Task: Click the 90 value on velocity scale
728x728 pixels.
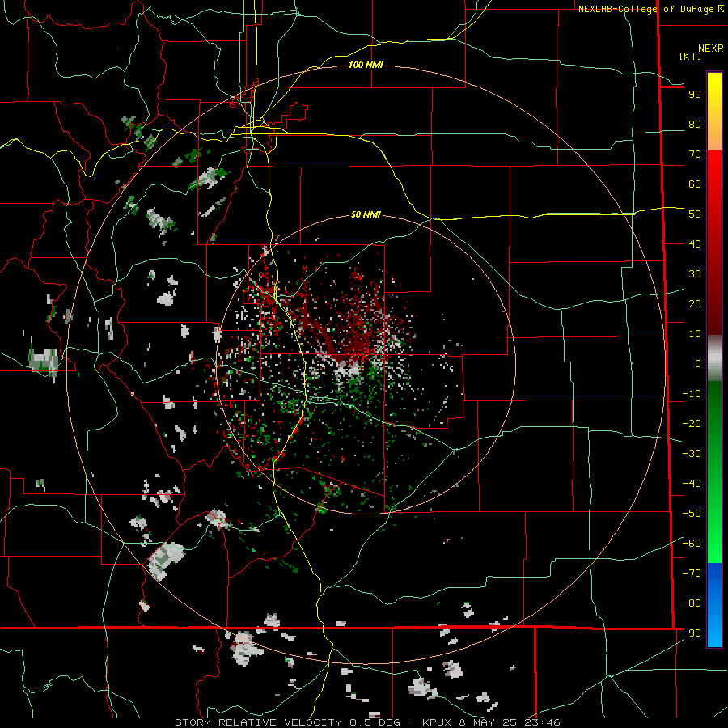Action: [695, 95]
